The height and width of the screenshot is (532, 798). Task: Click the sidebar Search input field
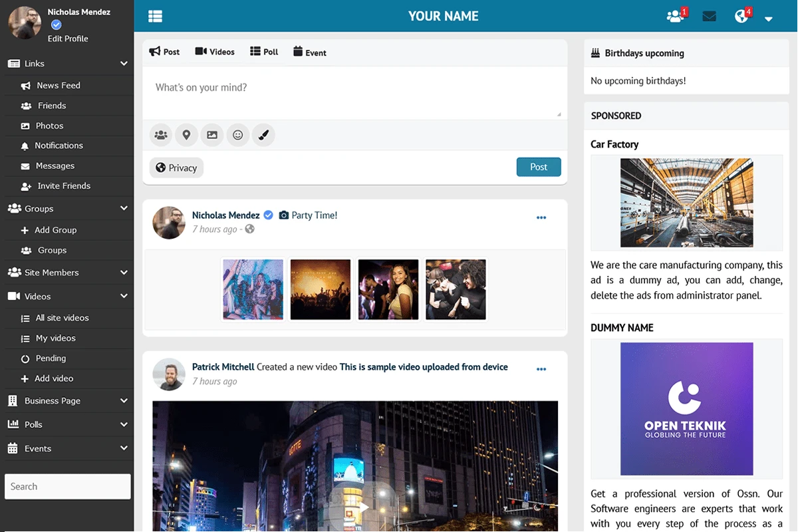68,486
